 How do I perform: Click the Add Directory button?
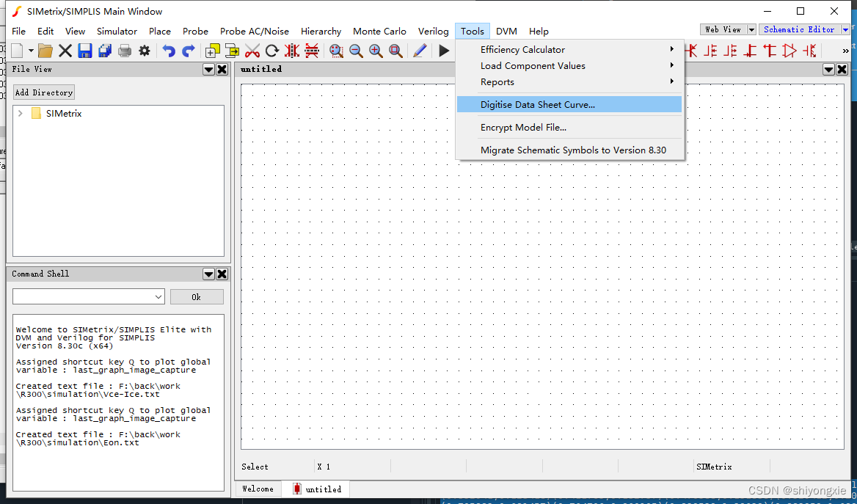coord(44,92)
